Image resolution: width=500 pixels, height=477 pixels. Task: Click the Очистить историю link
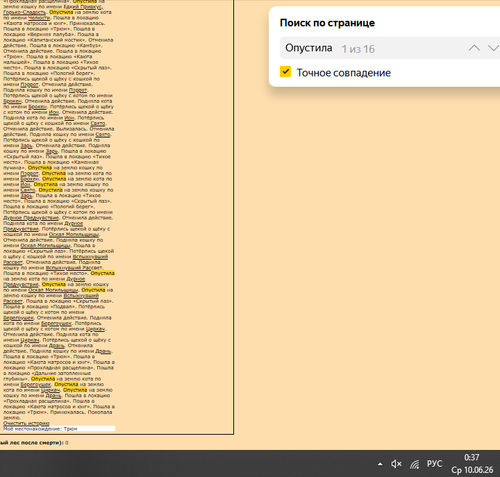[x=26, y=423]
